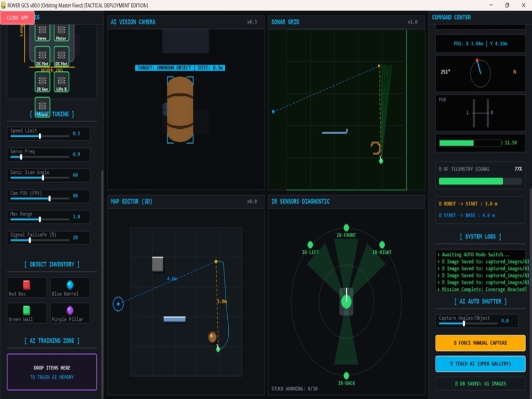The height and width of the screenshot is (399, 532).
Task: Adjust the Servo Freq slider
Action: pos(40,157)
